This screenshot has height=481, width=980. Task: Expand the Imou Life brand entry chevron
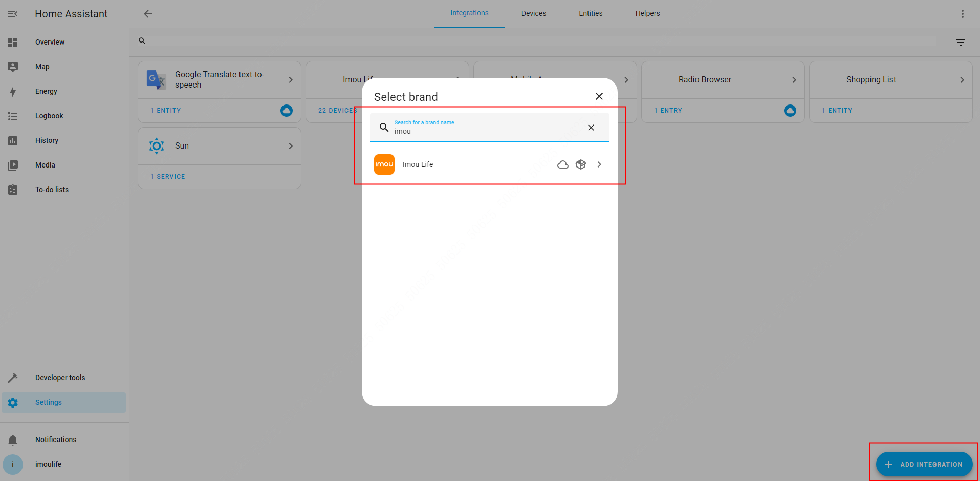click(x=599, y=164)
